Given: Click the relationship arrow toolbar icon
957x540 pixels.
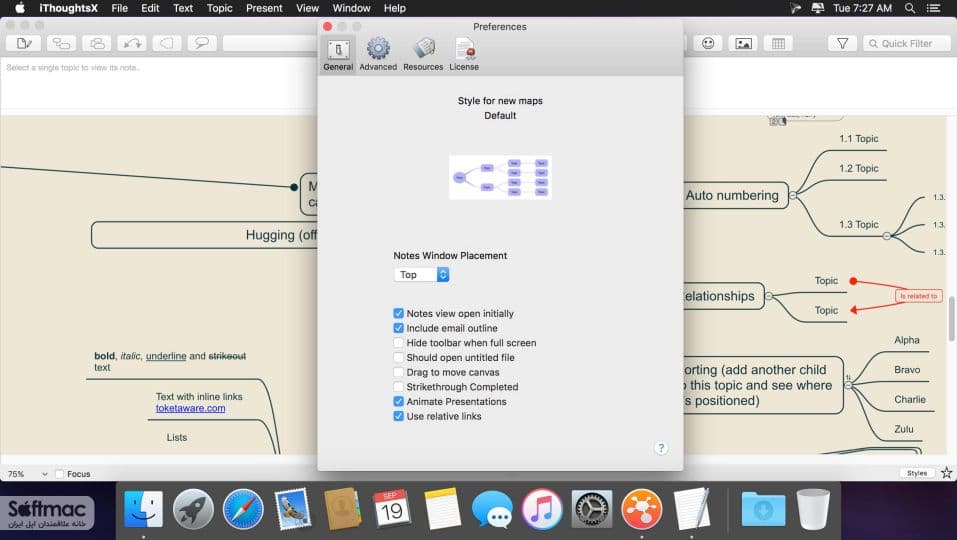Looking at the screenshot, I should (132, 43).
